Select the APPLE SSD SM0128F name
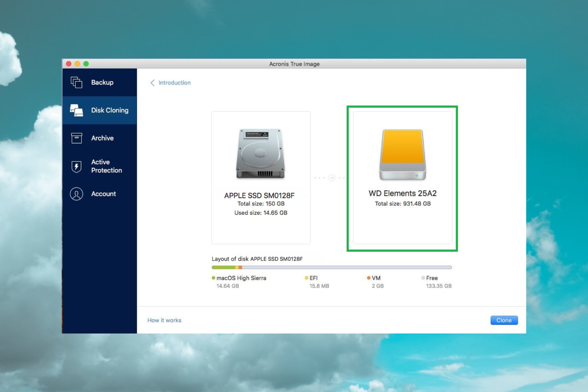The height and width of the screenshot is (392, 588). [x=259, y=195]
